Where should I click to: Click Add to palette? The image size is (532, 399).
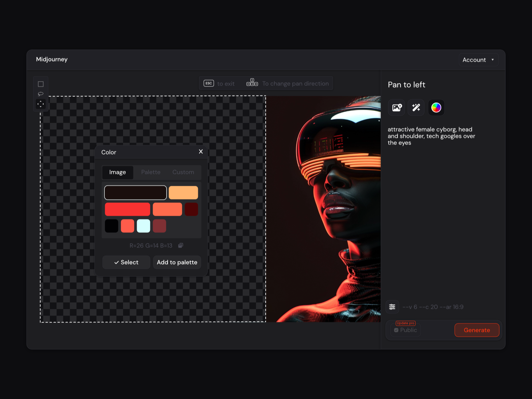[x=177, y=262]
